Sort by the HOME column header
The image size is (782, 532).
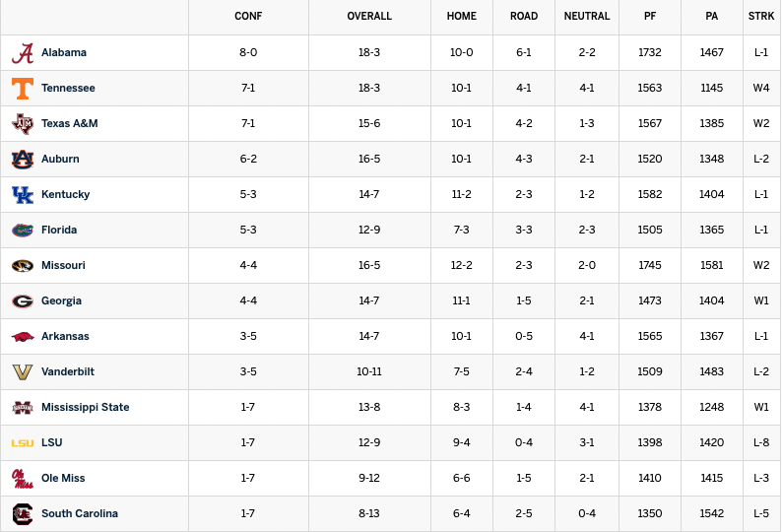coord(462,16)
